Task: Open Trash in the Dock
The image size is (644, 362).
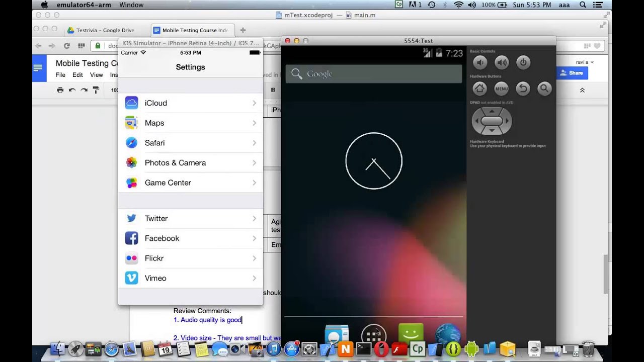Action: 588,349
